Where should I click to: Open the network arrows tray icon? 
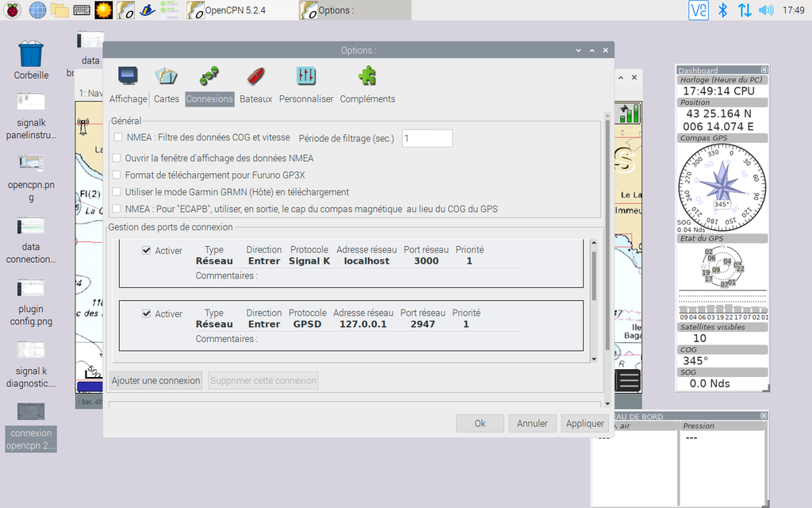[745, 10]
